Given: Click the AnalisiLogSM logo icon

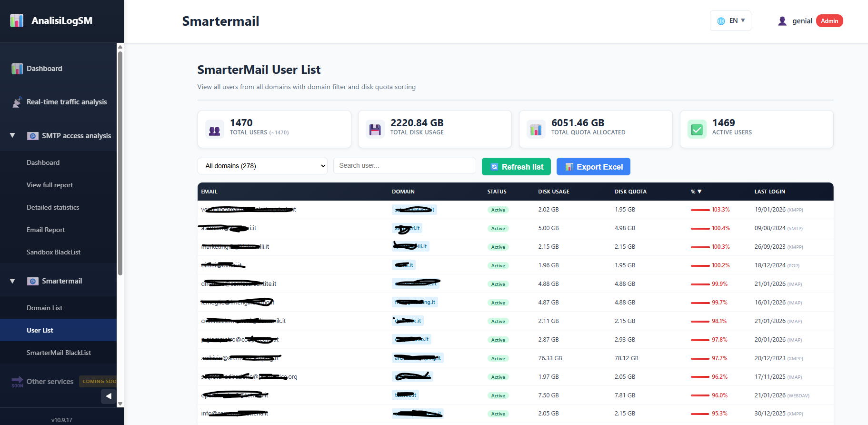Looking at the screenshot, I should (x=17, y=20).
